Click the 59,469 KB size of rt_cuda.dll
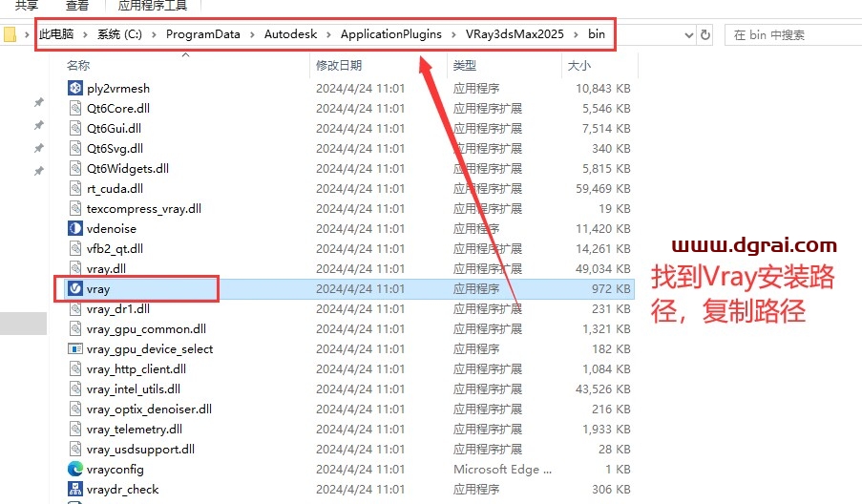The image size is (862, 504). tap(603, 188)
